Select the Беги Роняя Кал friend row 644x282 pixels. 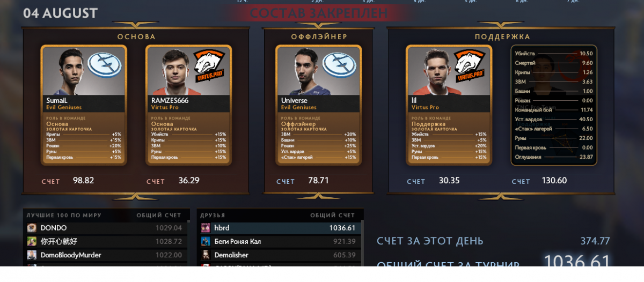(279, 241)
